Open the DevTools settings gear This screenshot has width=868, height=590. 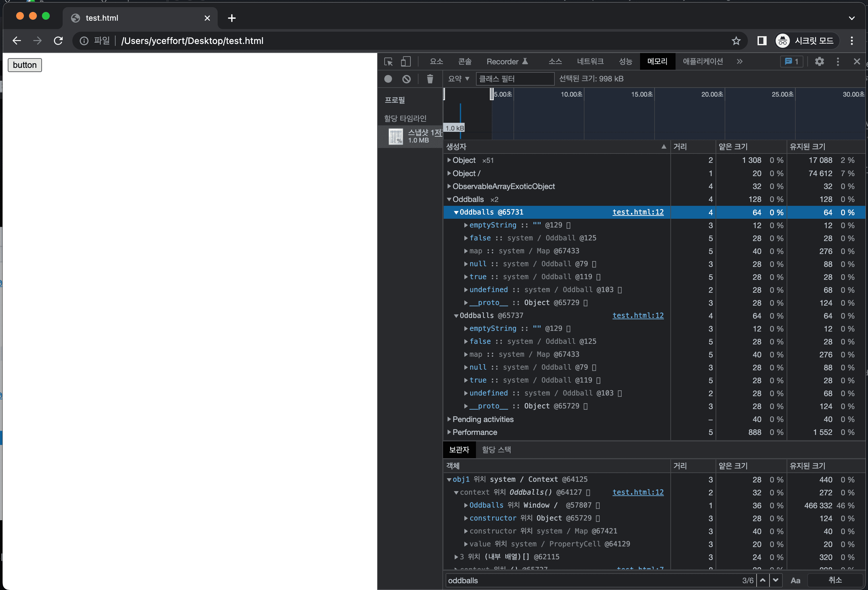tap(820, 61)
